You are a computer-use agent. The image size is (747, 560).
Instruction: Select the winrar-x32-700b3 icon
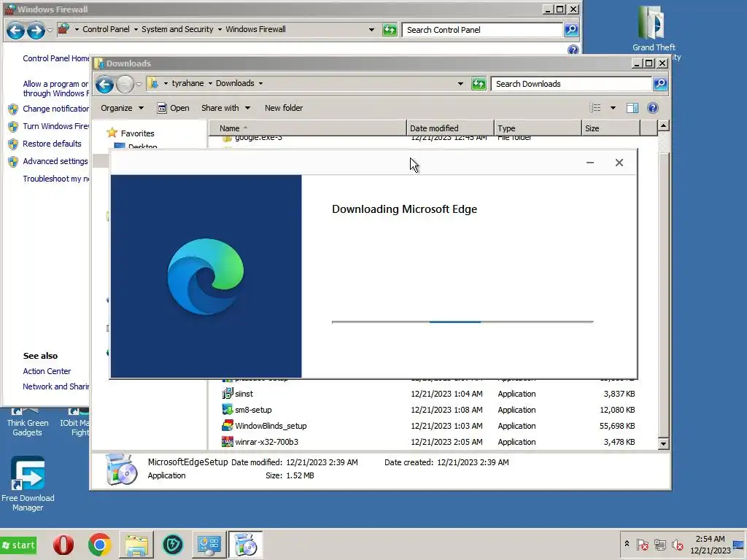(228, 442)
